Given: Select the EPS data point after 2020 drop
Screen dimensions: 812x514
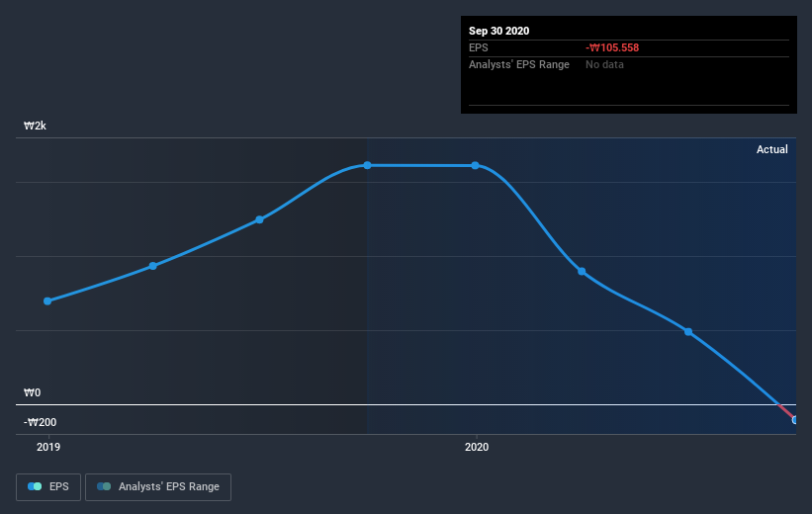Looking at the screenshot, I should point(582,272).
